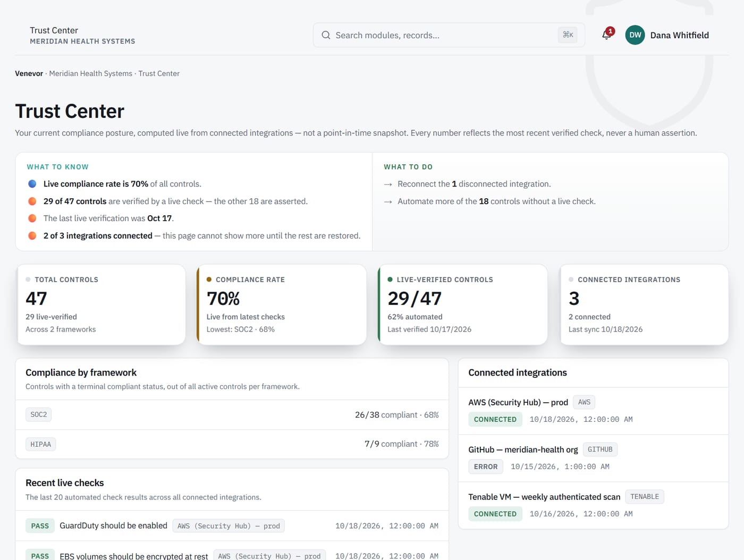The width and height of the screenshot is (744, 560).
Task: Click 10/15/2026 GitHub sync timestamp
Action: tap(560, 466)
